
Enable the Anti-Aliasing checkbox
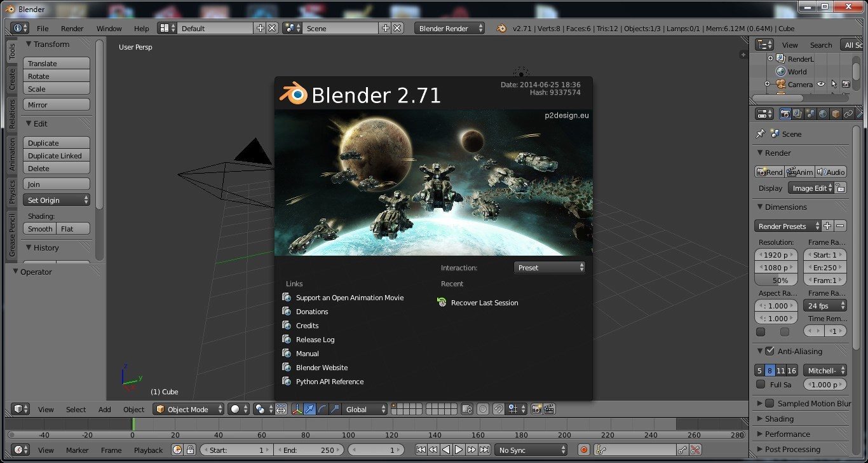tap(770, 351)
